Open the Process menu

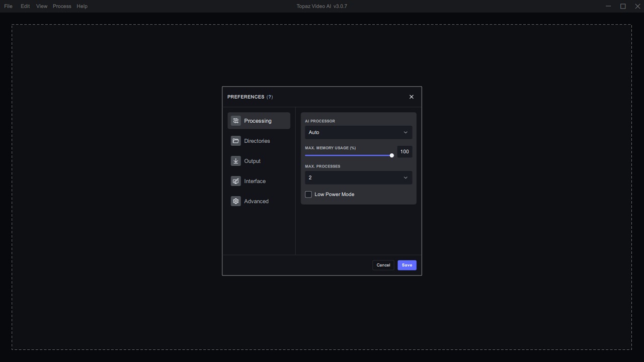point(62,6)
